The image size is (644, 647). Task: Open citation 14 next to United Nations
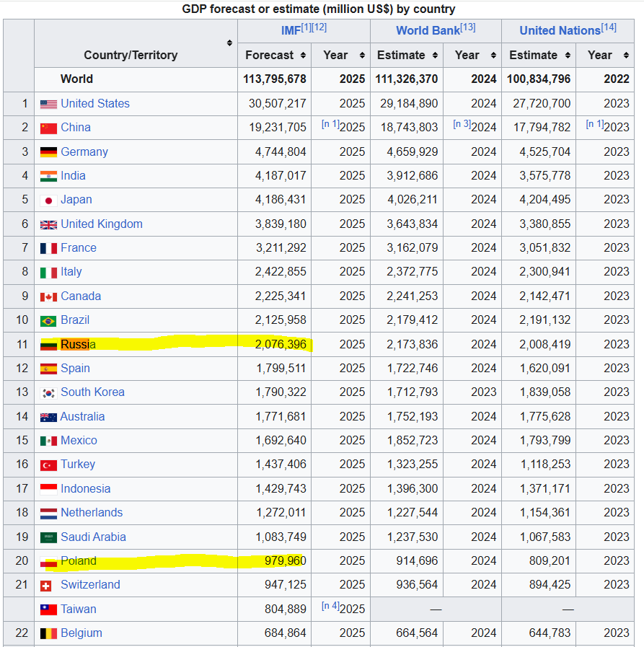click(609, 27)
